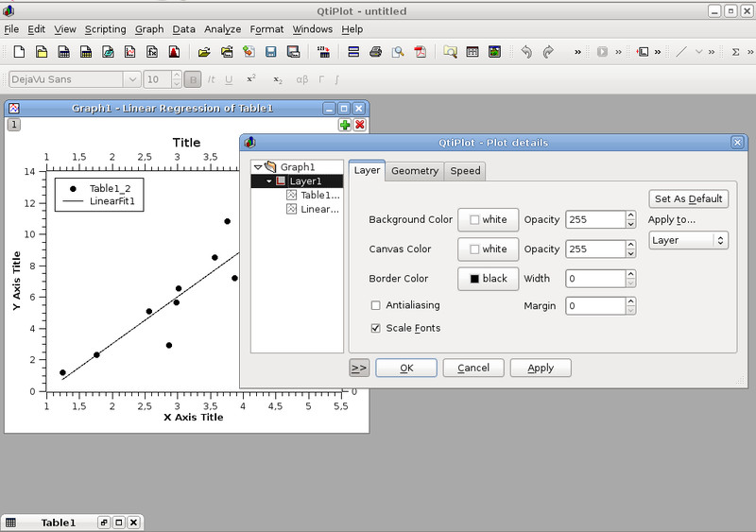Open the DejaVu Sans font dropdown
The height and width of the screenshot is (532, 756).
coord(132,79)
